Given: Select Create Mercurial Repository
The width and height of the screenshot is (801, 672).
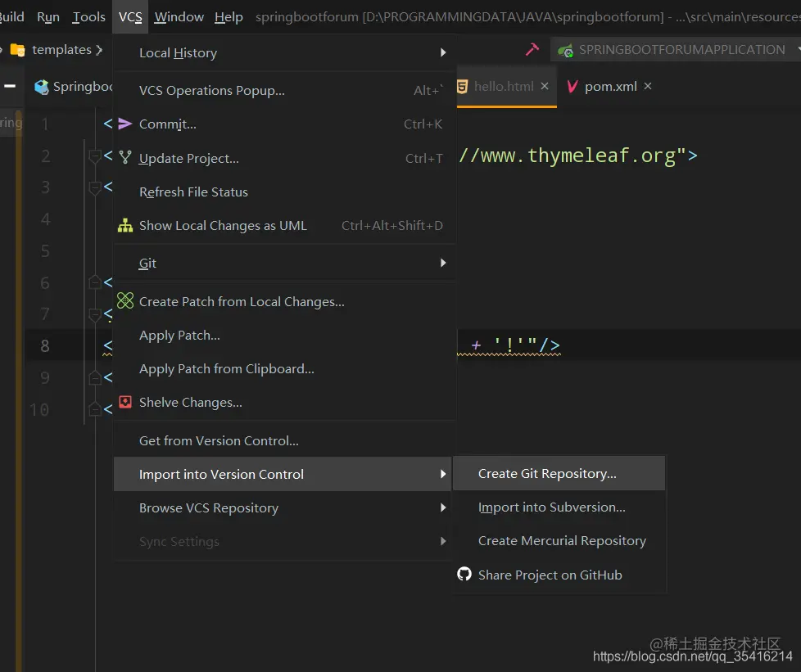Looking at the screenshot, I should pyautogui.click(x=559, y=541).
